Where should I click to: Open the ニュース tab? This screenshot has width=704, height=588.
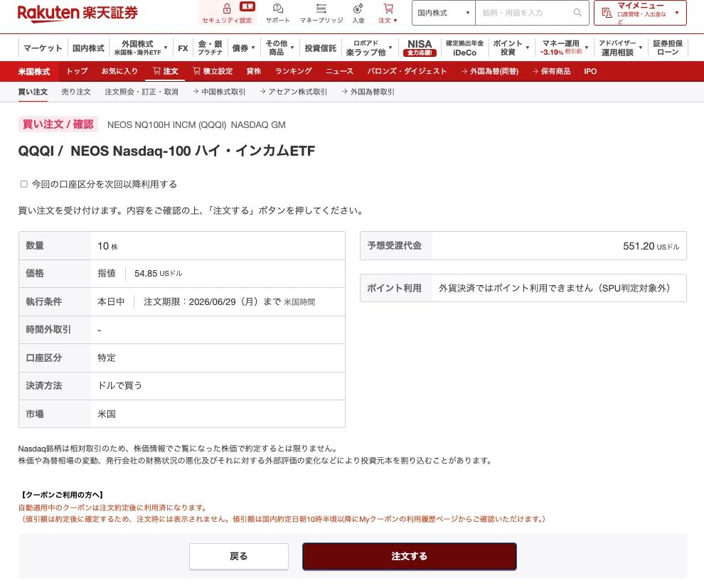click(x=339, y=71)
